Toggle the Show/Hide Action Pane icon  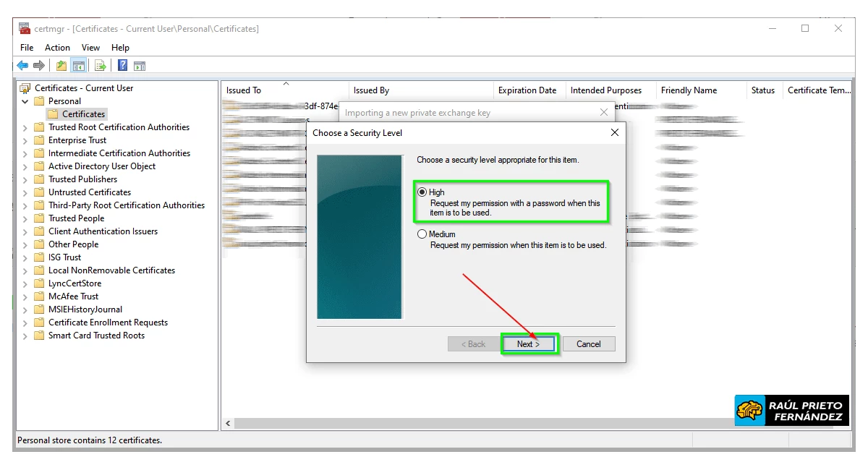click(140, 66)
